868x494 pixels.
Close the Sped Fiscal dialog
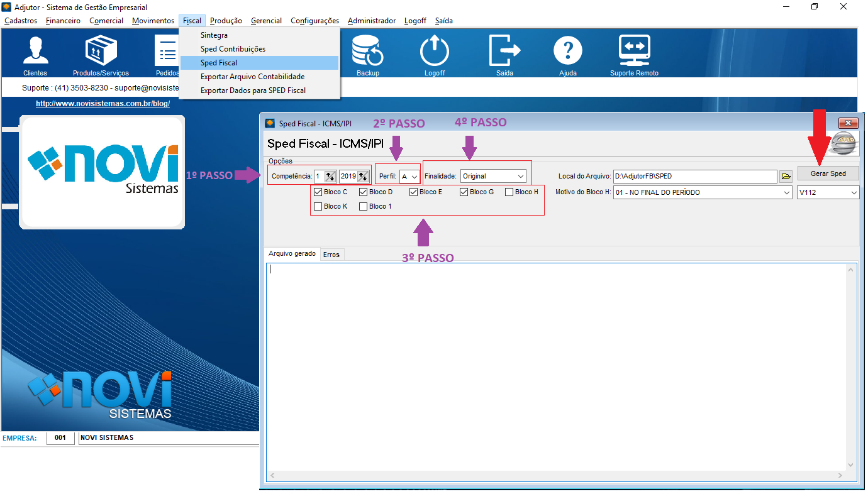pos(848,123)
